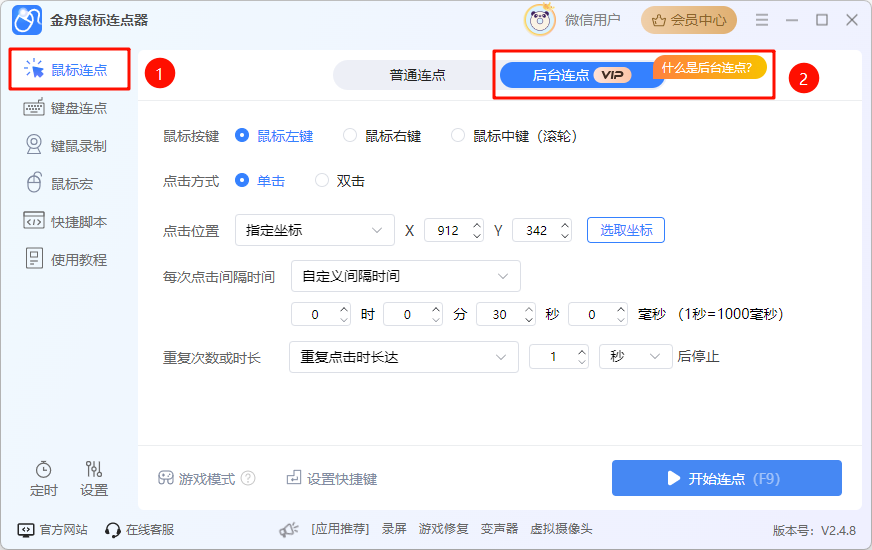Open the panda user avatar
Image resolution: width=872 pixels, height=550 pixels.
(539, 21)
